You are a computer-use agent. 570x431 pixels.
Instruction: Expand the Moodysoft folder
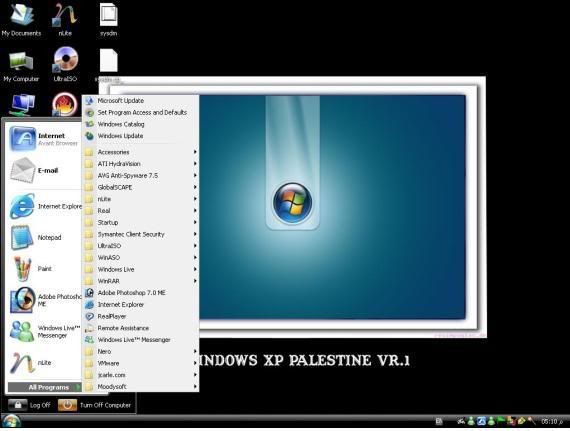[140, 386]
